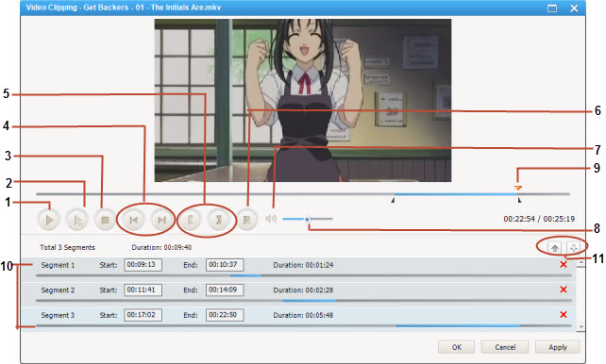Confirm clipping with the OK button

click(457, 347)
